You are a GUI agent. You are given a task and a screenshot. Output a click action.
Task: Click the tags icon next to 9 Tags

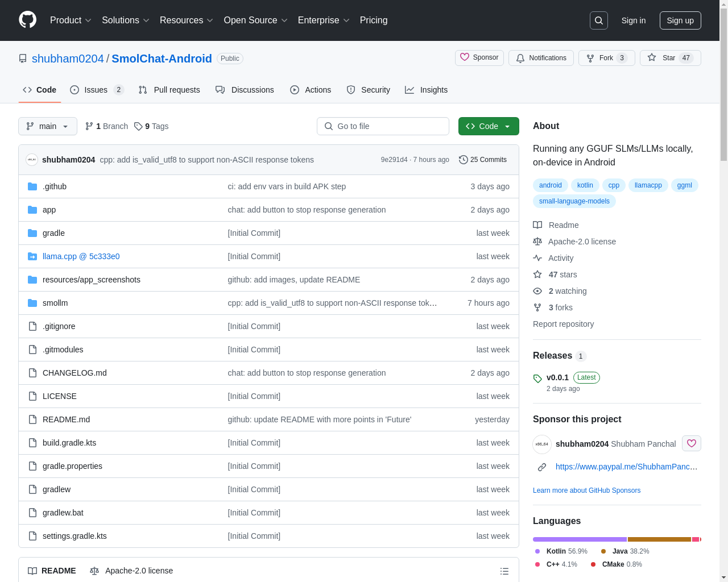point(138,126)
